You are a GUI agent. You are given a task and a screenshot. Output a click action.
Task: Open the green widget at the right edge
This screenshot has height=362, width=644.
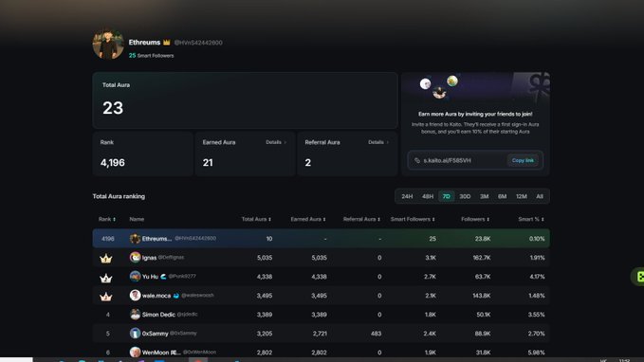638,276
